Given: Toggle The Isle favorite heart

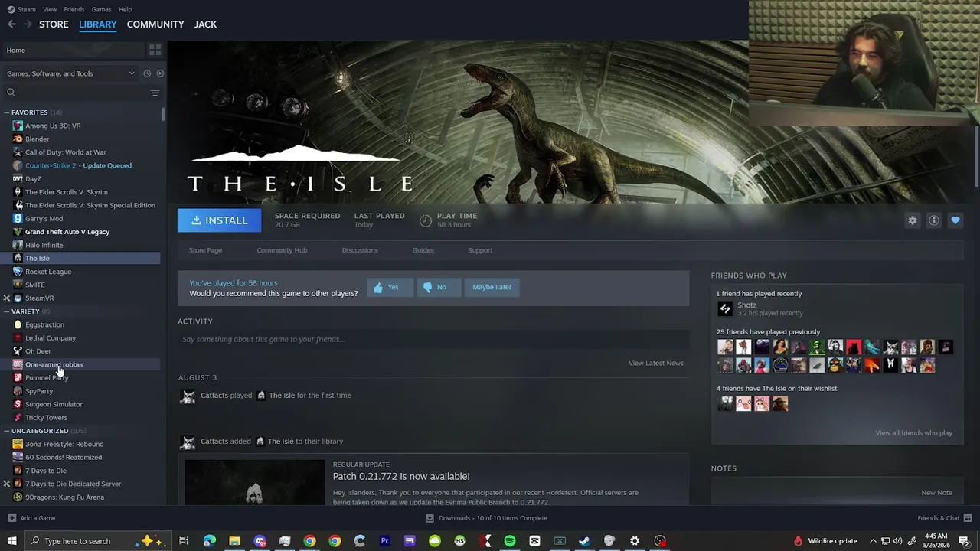Looking at the screenshot, I should (955, 220).
